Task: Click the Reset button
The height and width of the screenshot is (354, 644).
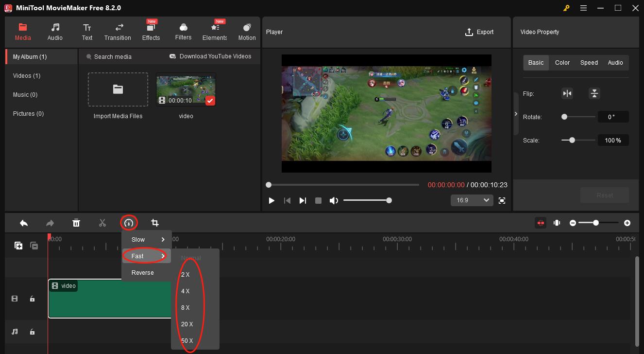Action: (605, 195)
